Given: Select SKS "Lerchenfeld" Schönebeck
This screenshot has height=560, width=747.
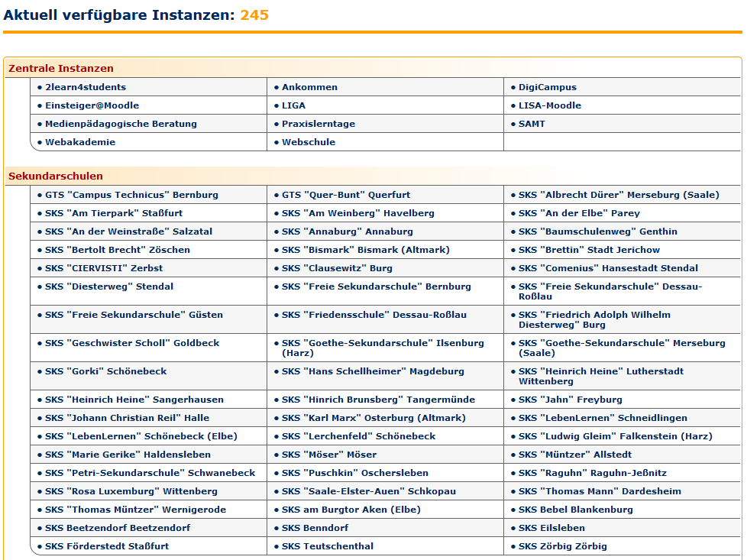Looking at the screenshot, I should point(358,436).
